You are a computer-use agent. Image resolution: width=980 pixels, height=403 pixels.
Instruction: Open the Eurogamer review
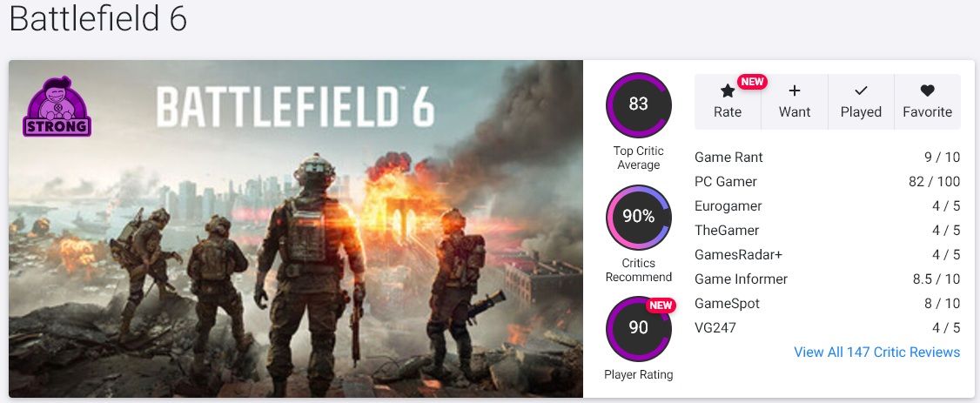point(728,206)
